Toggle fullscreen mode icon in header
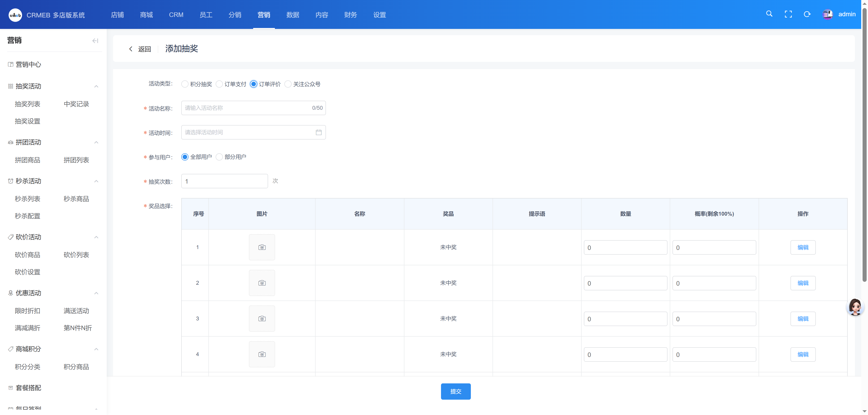The image size is (868, 415). coord(788,14)
